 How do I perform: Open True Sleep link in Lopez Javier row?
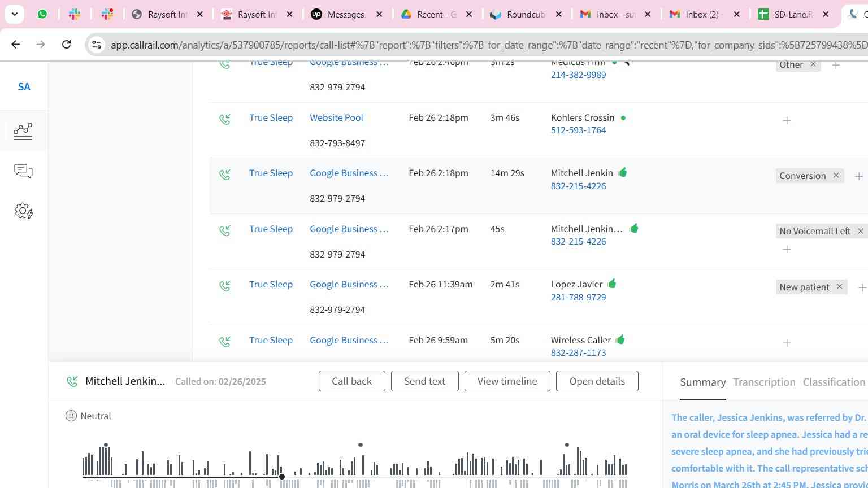pos(271,284)
